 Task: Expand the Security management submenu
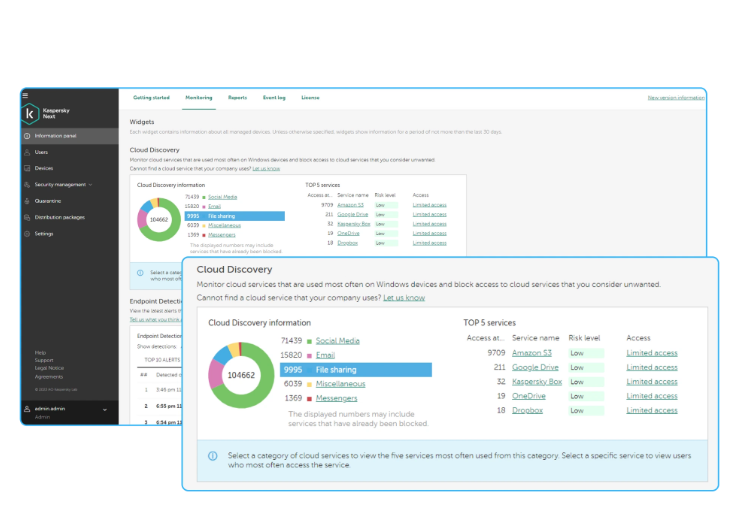click(90, 185)
